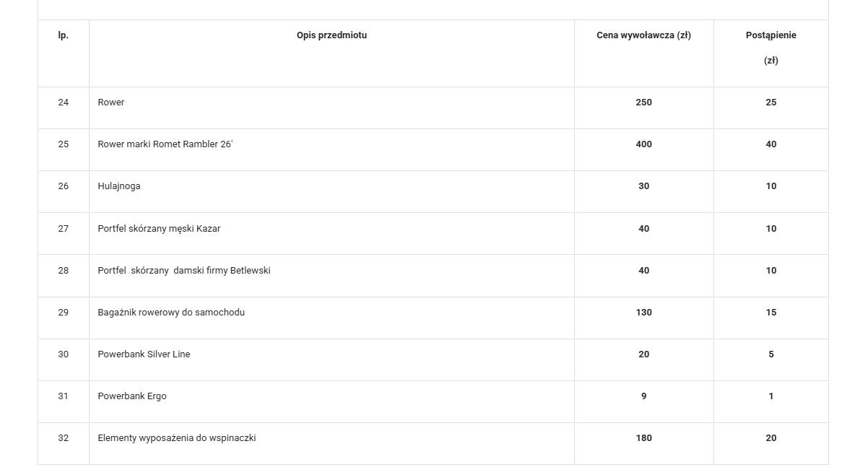The height and width of the screenshot is (475, 868).
Task: Click the row number 26 cell
Action: point(64,186)
